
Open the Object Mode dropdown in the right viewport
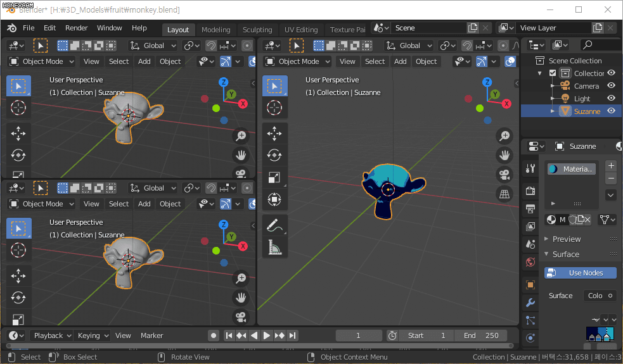click(299, 61)
